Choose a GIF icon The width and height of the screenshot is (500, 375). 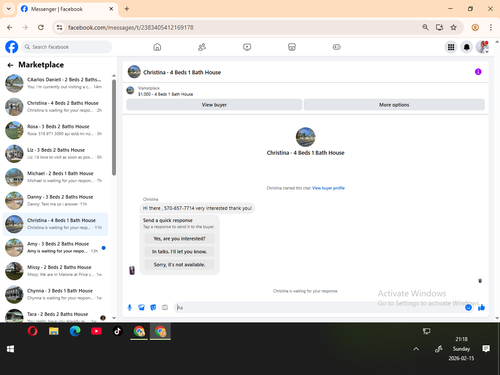pyautogui.click(x=165, y=307)
